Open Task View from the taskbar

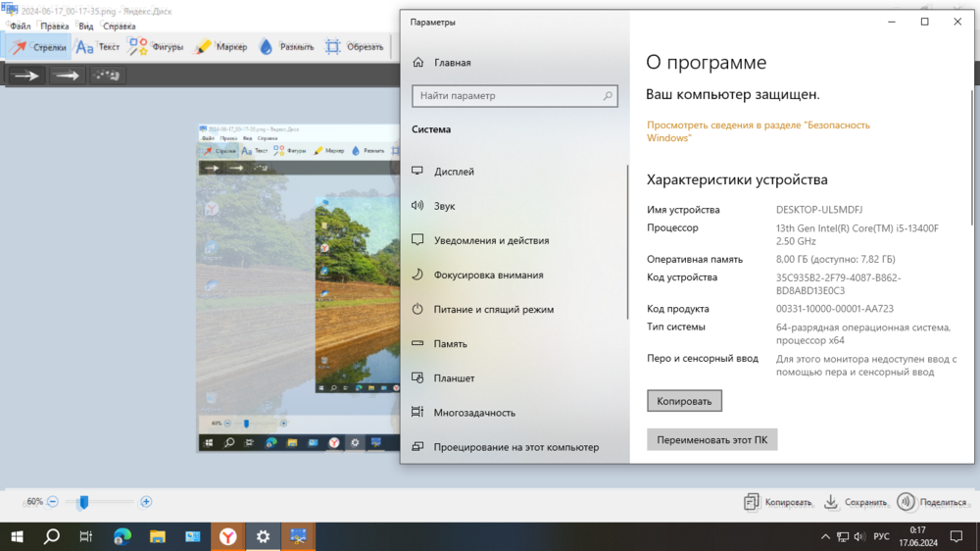pyautogui.click(x=86, y=536)
